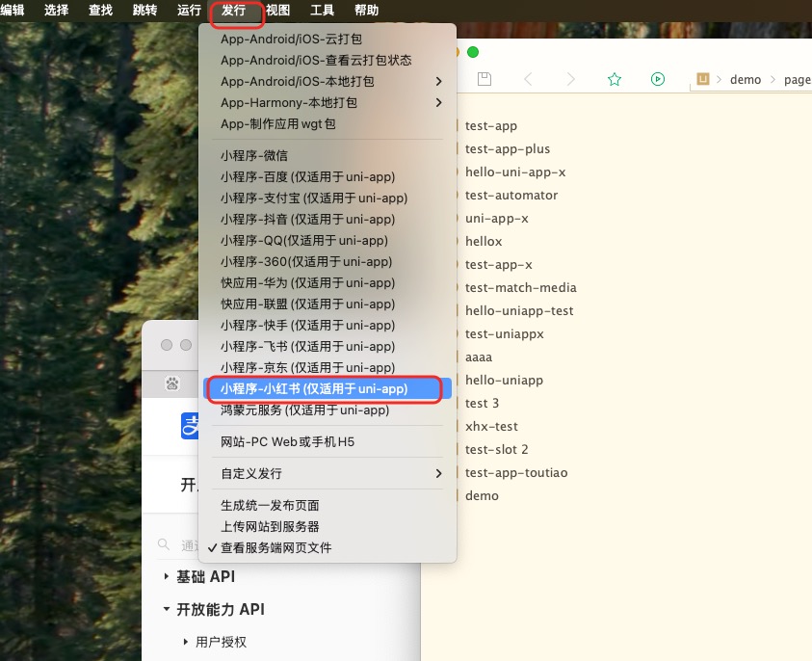Select test-app-toutiao project

516,473
